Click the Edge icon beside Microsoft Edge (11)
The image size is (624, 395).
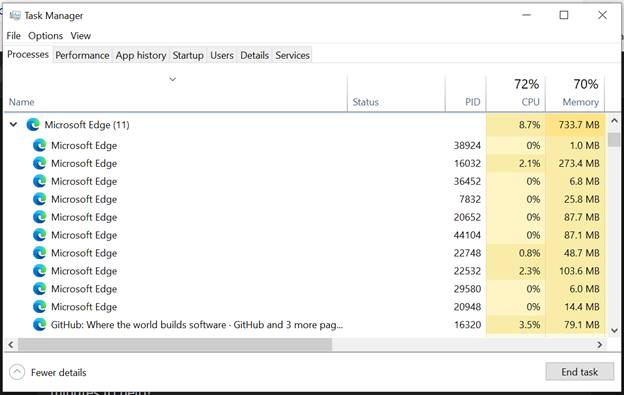tap(33, 125)
